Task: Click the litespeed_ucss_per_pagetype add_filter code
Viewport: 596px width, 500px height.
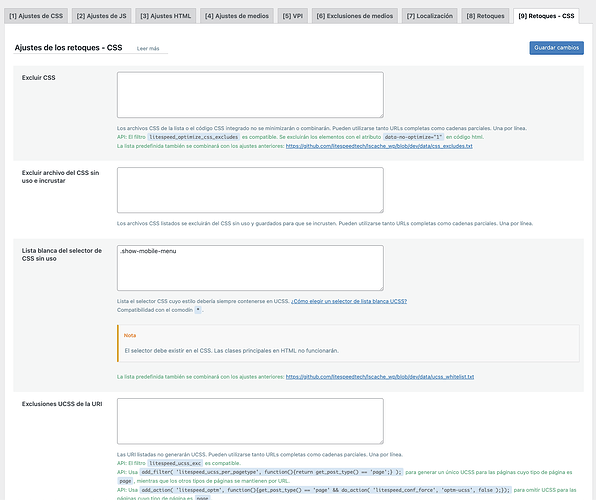Action: [271, 472]
